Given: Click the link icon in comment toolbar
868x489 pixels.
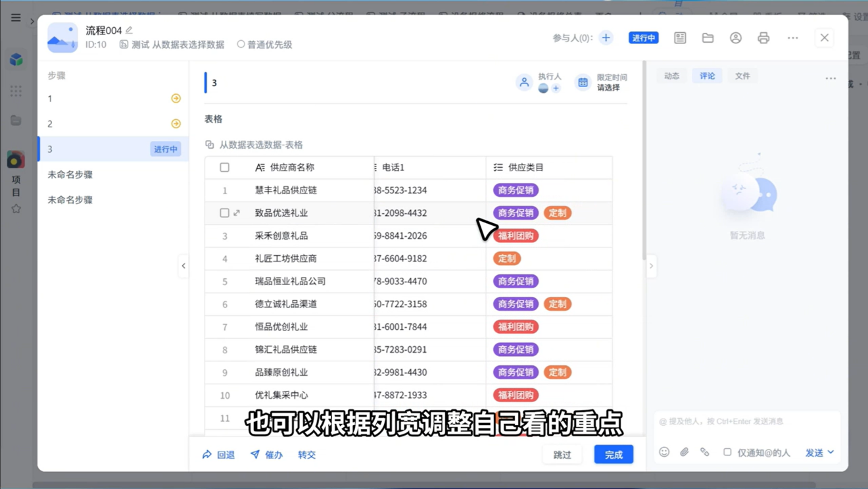Looking at the screenshot, I should (x=705, y=452).
